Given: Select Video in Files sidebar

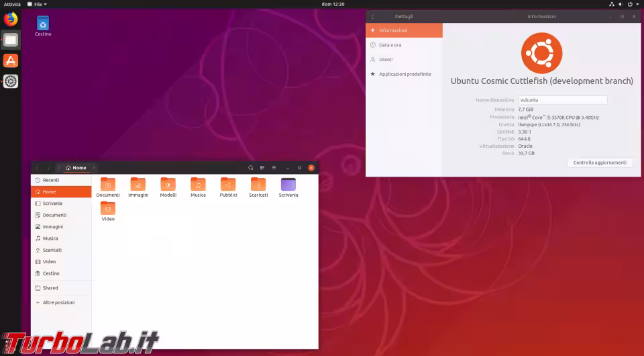Looking at the screenshot, I should [61, 261].
